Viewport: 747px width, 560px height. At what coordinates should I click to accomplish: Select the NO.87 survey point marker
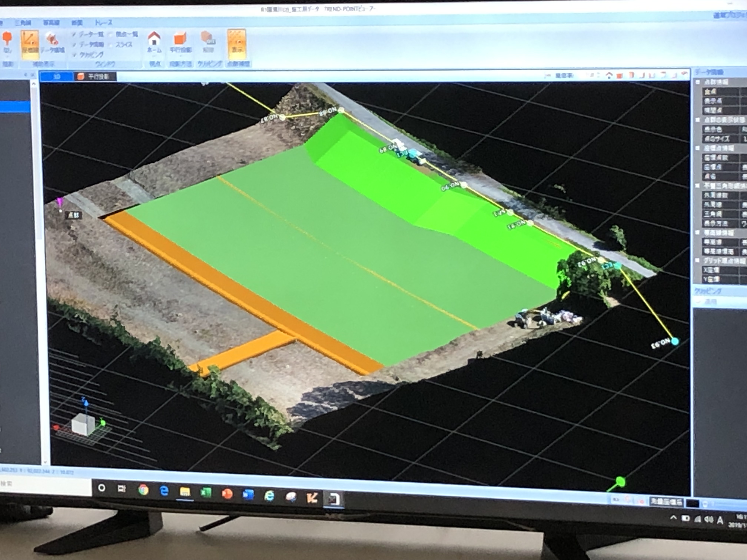pyautogui.click(x=282, y=117)
